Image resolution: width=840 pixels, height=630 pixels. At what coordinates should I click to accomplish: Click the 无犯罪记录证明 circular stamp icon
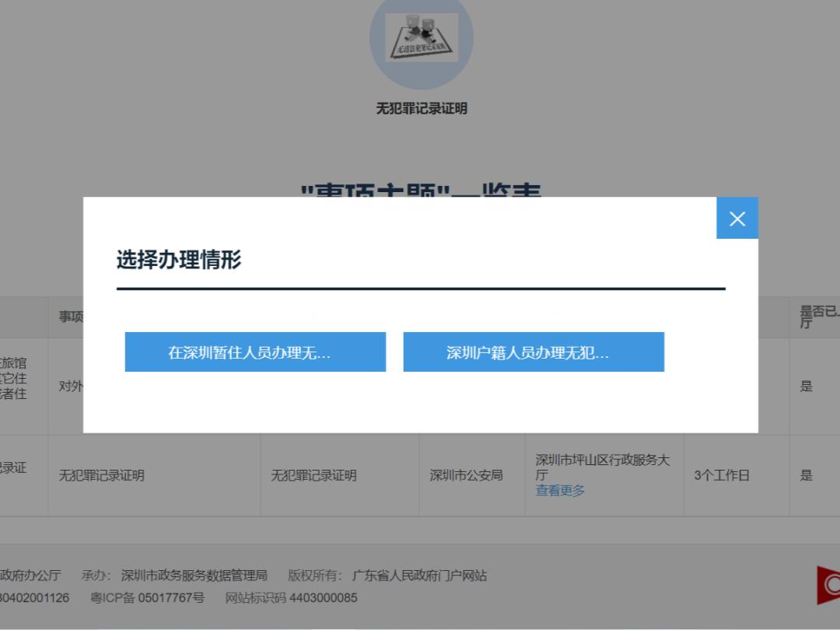(x=421, y=37)
